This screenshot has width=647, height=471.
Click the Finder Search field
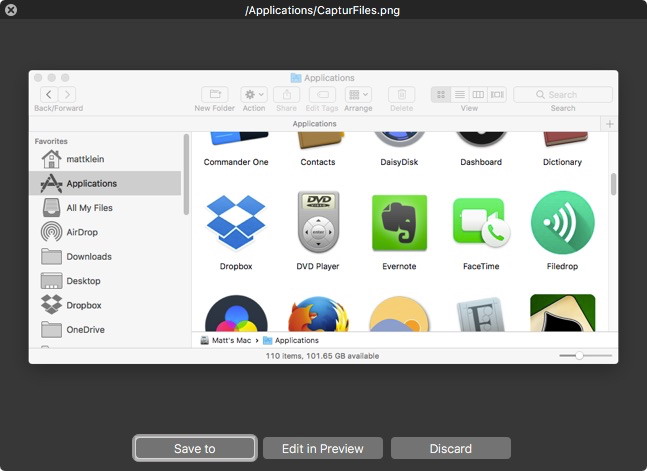click(x=563, y=95)
